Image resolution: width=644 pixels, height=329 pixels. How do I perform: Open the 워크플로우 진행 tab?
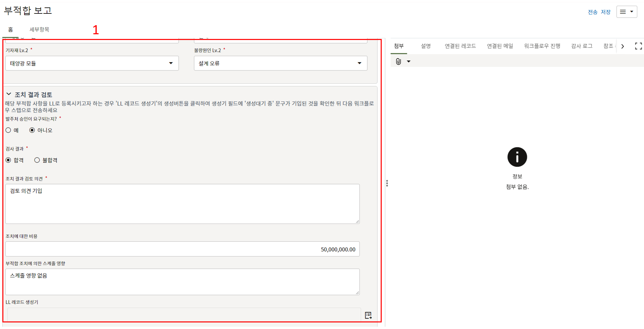542,46
